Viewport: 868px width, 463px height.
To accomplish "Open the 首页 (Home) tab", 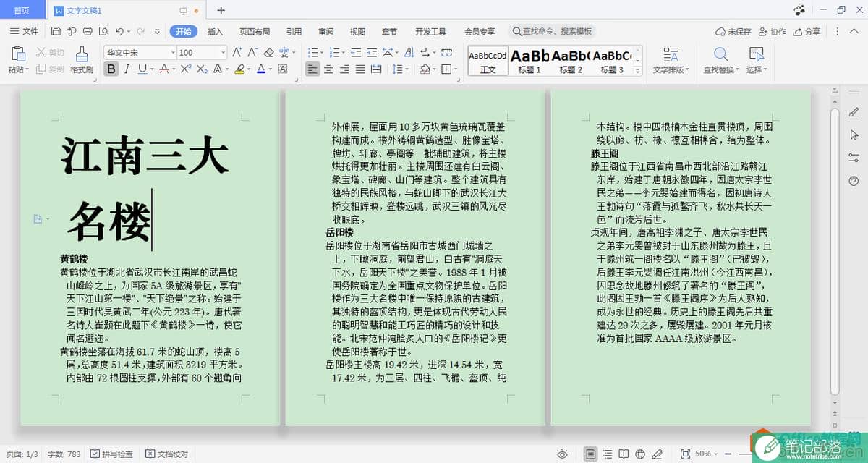I will 22,10.
